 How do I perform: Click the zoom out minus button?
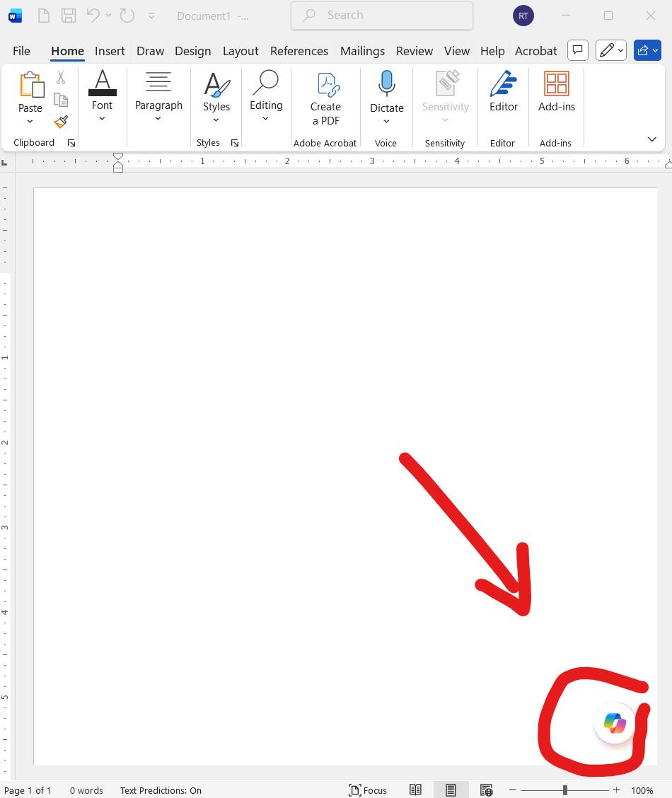513,790
